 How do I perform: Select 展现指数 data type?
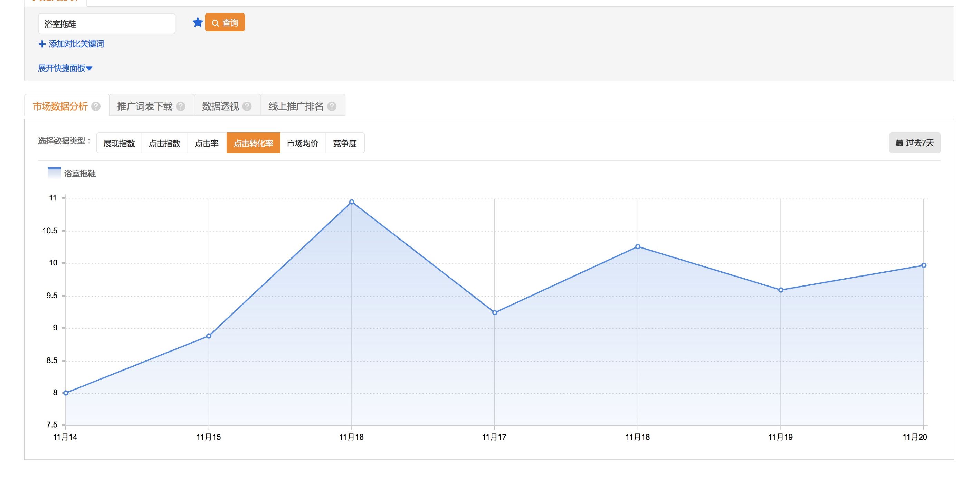click(119, 143)
